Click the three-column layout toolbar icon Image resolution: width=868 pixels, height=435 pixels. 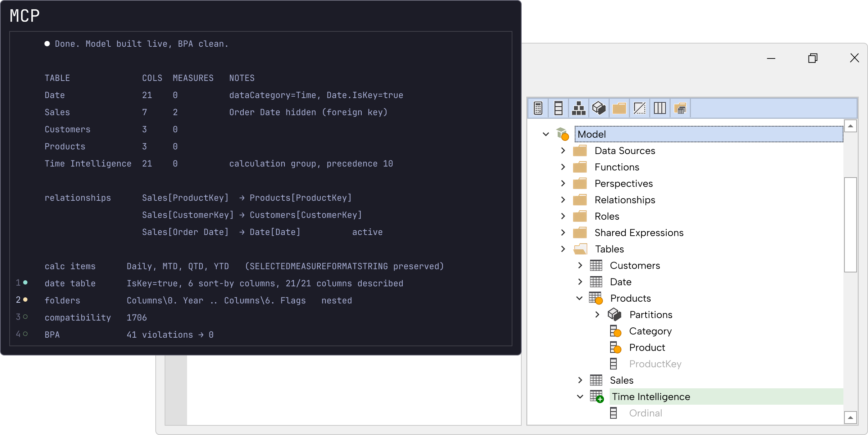coord(660,108)
